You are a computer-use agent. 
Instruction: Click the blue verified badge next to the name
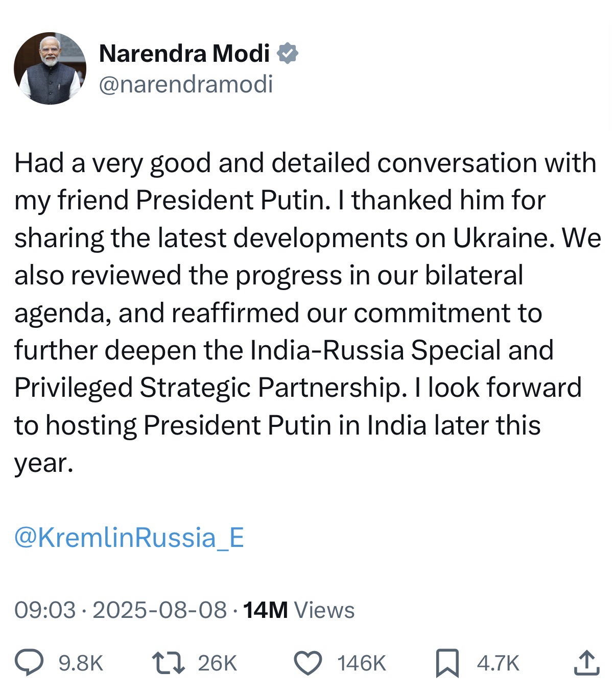(x=288, y=54)
